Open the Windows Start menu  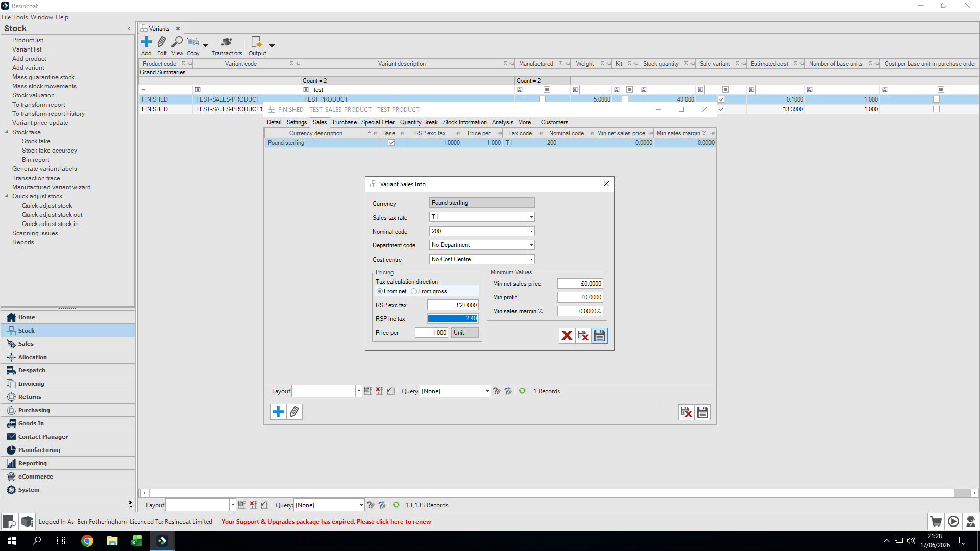12,541
